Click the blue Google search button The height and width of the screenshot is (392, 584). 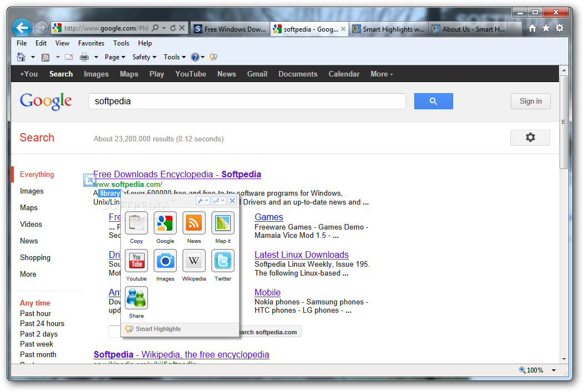pos(434,101)
